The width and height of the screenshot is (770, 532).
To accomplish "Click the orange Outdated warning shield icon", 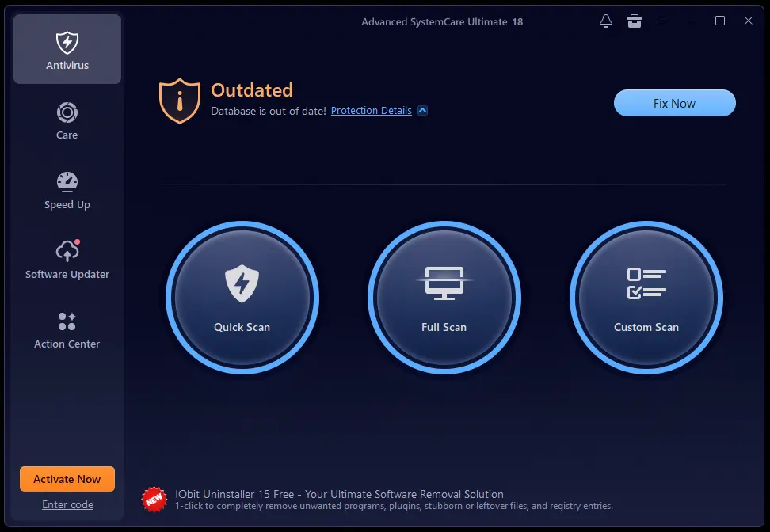I will 180,101.
